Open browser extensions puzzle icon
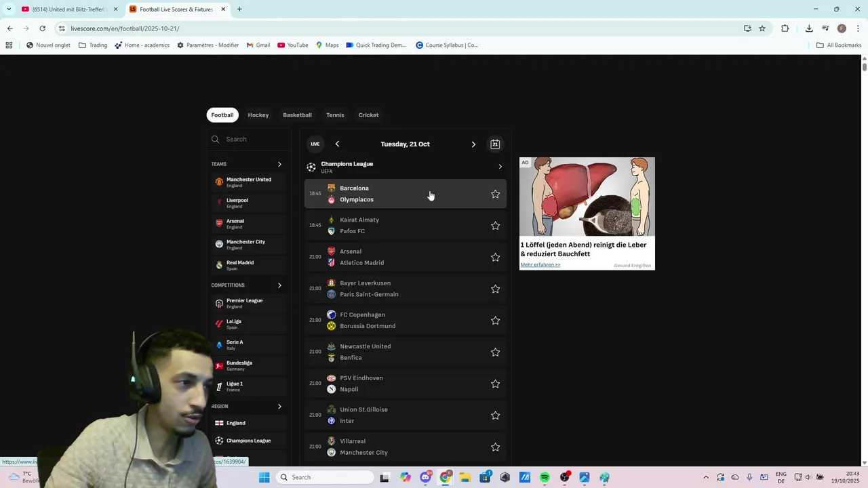 (x=785, y=28)
